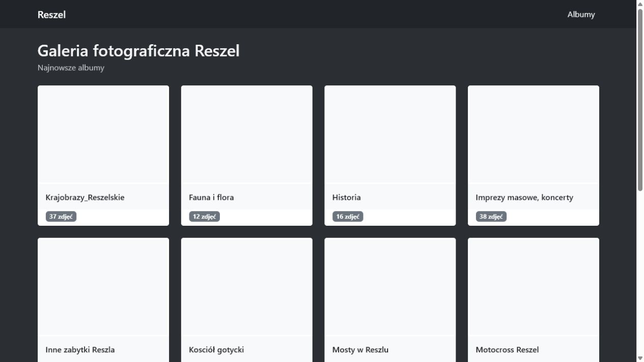Click the 38 zdjęć badge

(491, 217)
